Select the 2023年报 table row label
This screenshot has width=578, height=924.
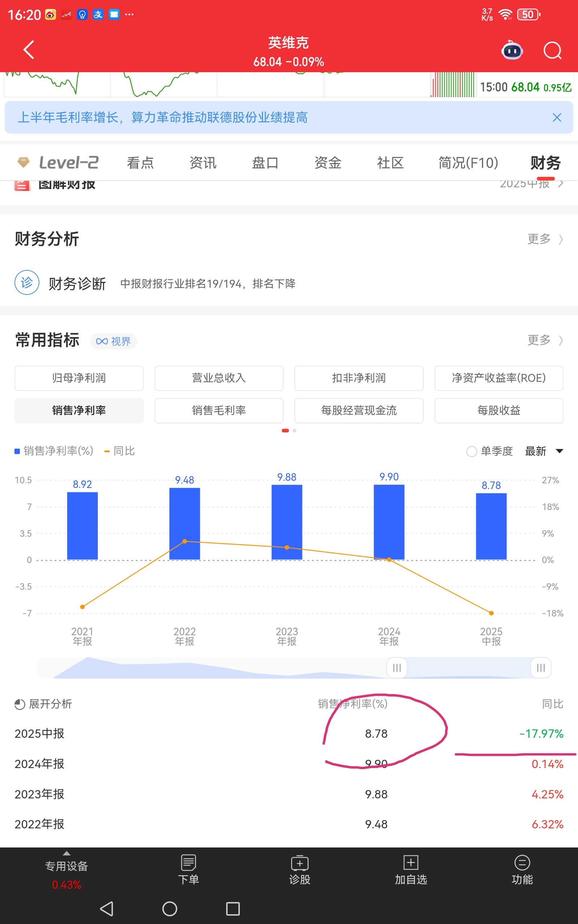click(39, 794)
